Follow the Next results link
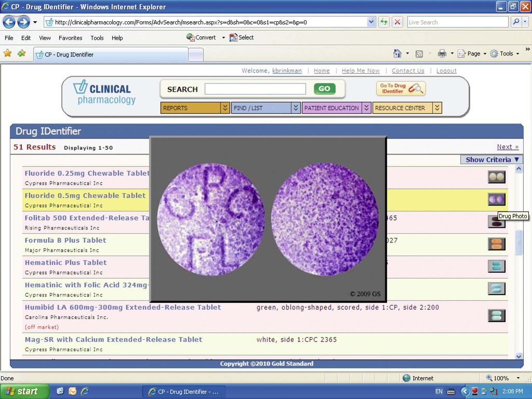Screen dimensions: 532x399 tap(508, 147)
